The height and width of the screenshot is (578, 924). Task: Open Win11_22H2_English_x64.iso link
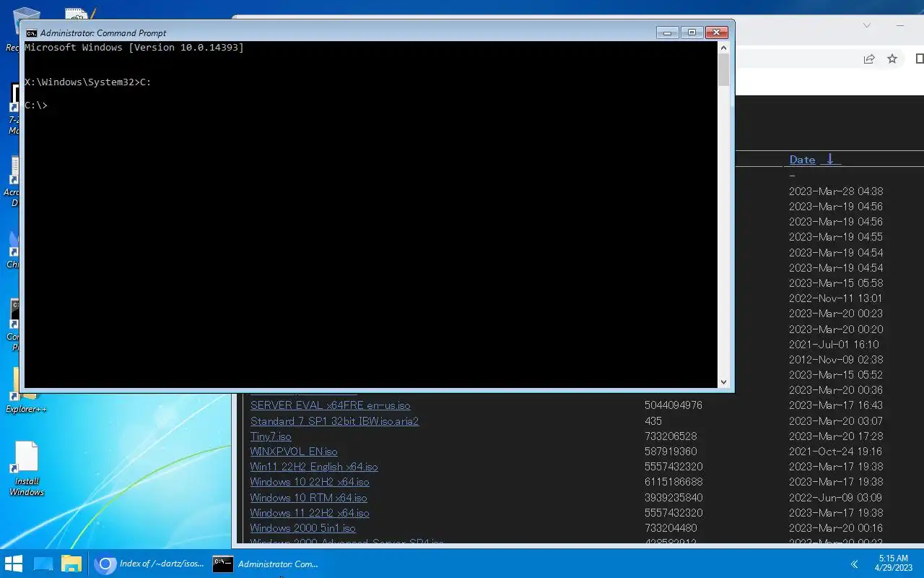pyautogui.click(x=314, y=467)
